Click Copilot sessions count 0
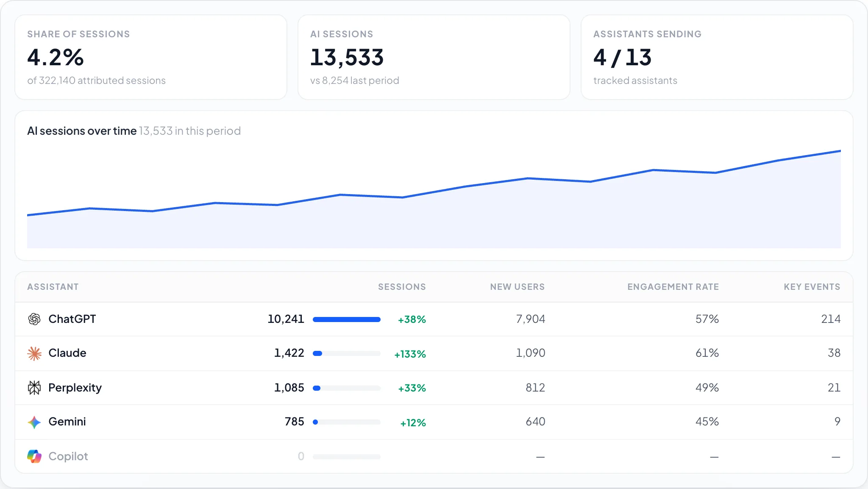 301,456
